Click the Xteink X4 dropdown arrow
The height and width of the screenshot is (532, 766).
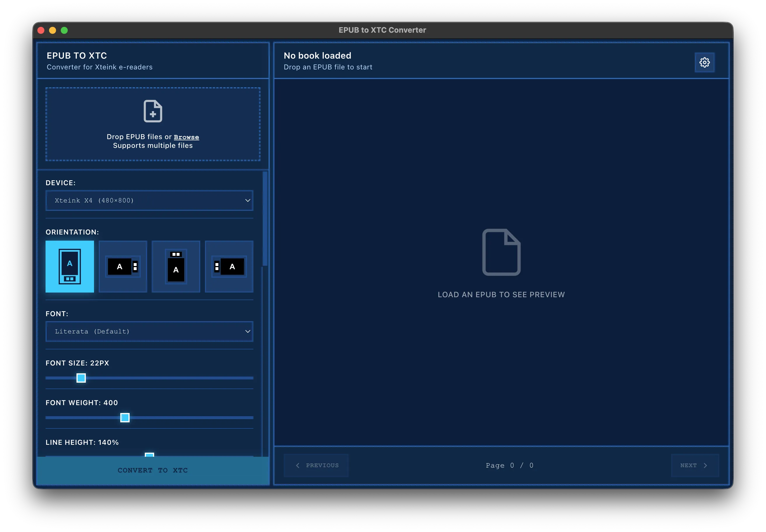(248, 200)
